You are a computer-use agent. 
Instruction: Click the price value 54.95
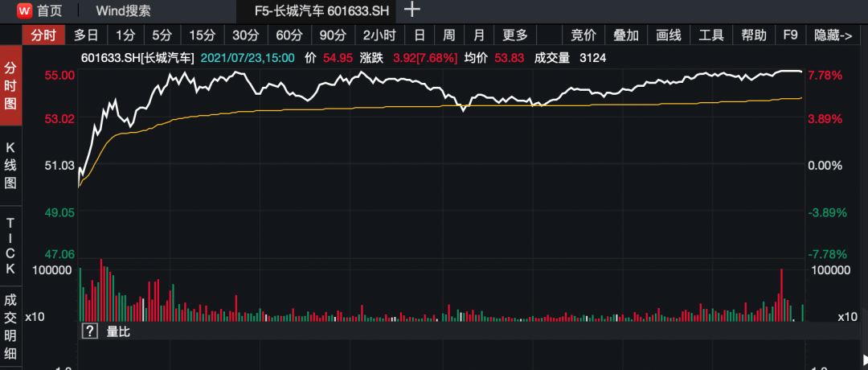coord(338,58)
